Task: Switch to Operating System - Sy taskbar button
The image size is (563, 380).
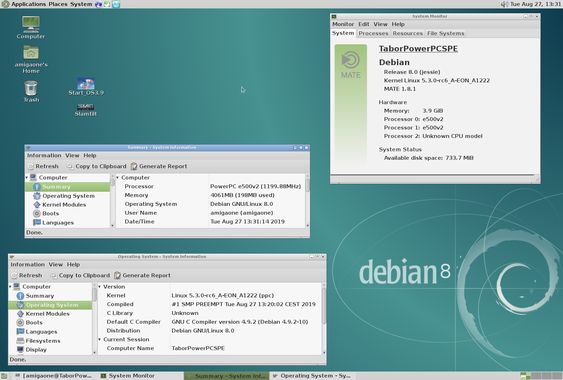Action: [312, 376]
